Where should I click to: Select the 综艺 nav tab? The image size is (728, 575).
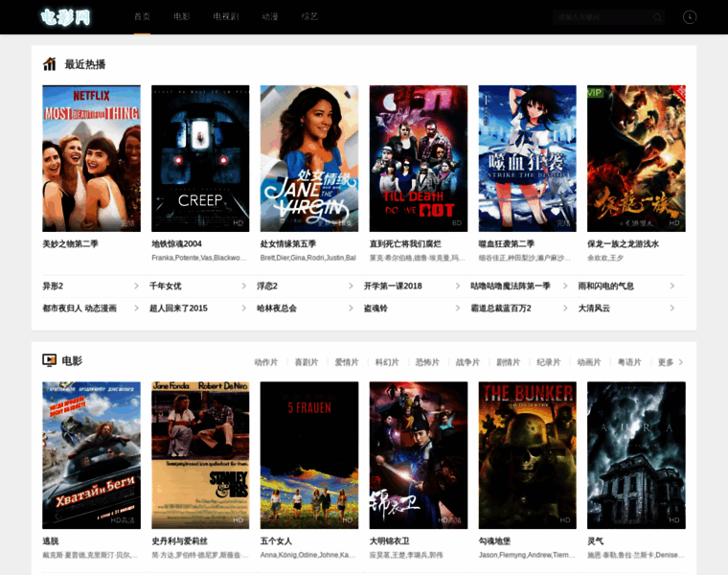click(309, 17)
